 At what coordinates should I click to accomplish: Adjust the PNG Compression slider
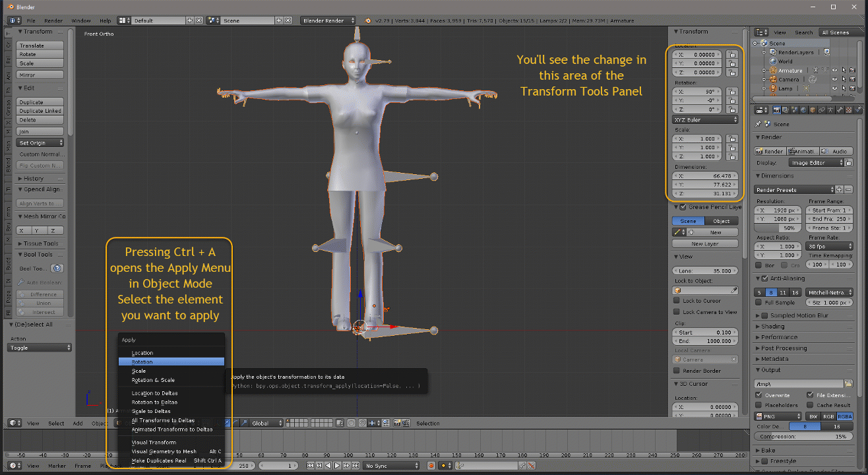[x=803, y=437]
